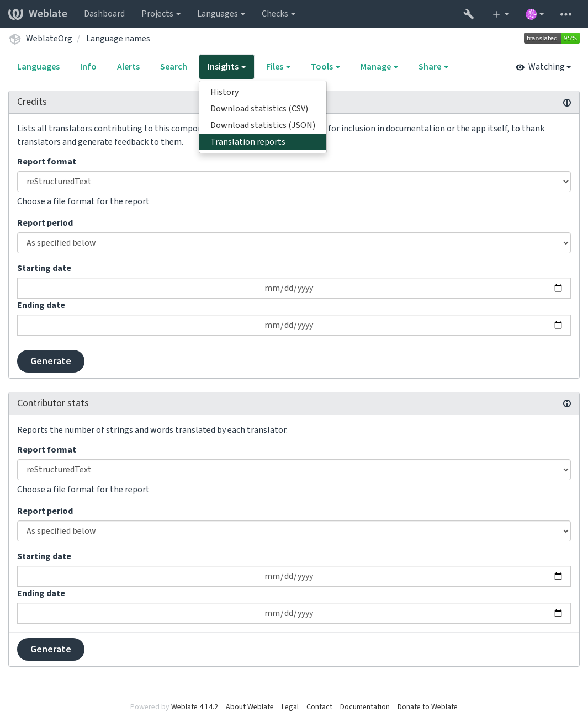Click the Weblate logo icon
Screen dimensions: 588x728
click(x=15, y=14)
